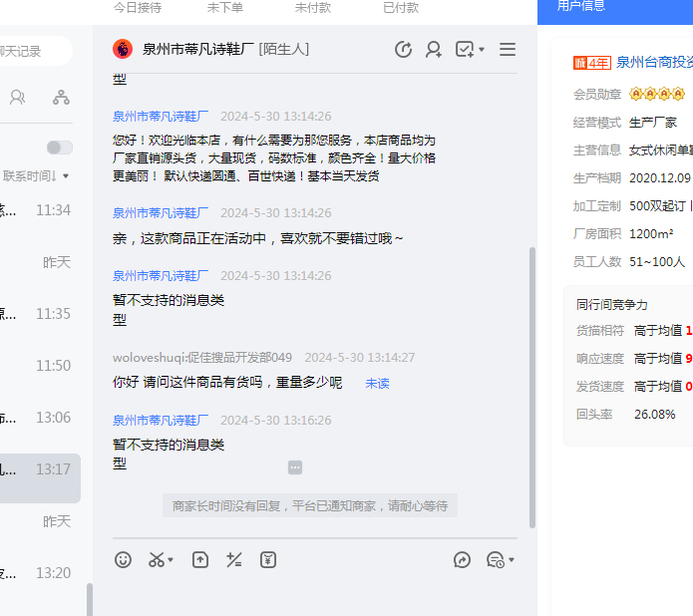Sort by 联系时间 dropdown
Viewport: 693px width, 616px height.
click(36, 176)
